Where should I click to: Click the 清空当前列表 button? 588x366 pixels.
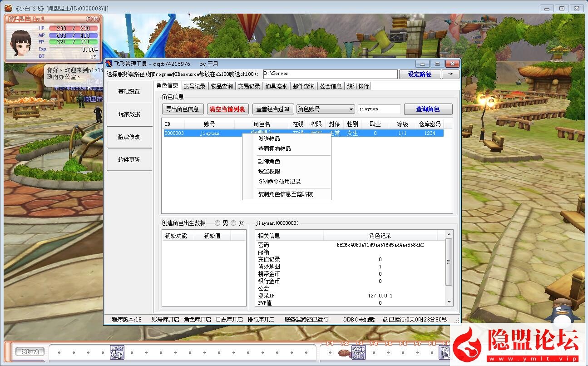pos(227,109)
